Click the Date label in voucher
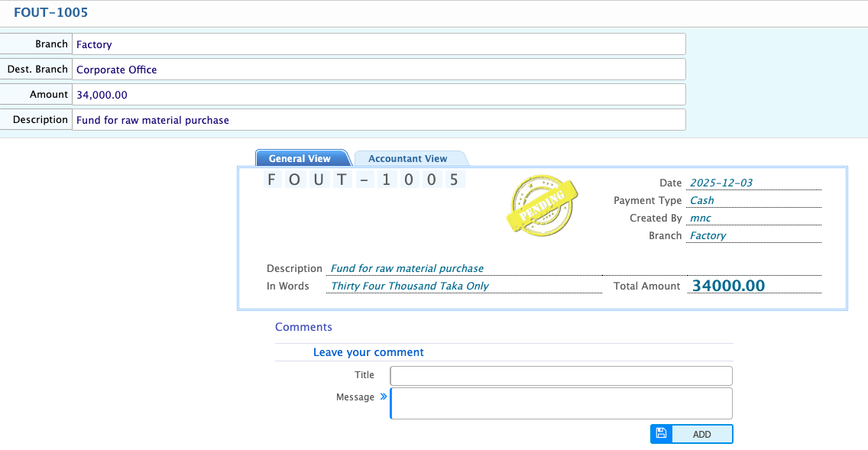 click(670, 183)
